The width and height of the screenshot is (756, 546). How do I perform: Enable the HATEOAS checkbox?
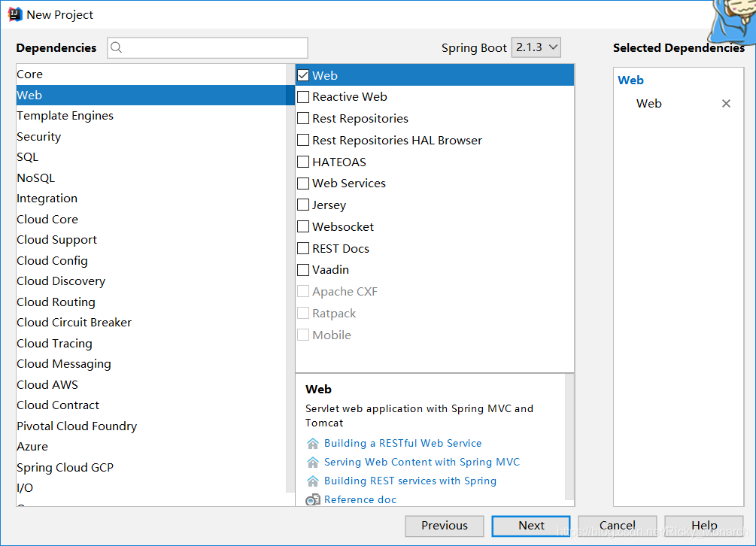(x=303, y=162)
